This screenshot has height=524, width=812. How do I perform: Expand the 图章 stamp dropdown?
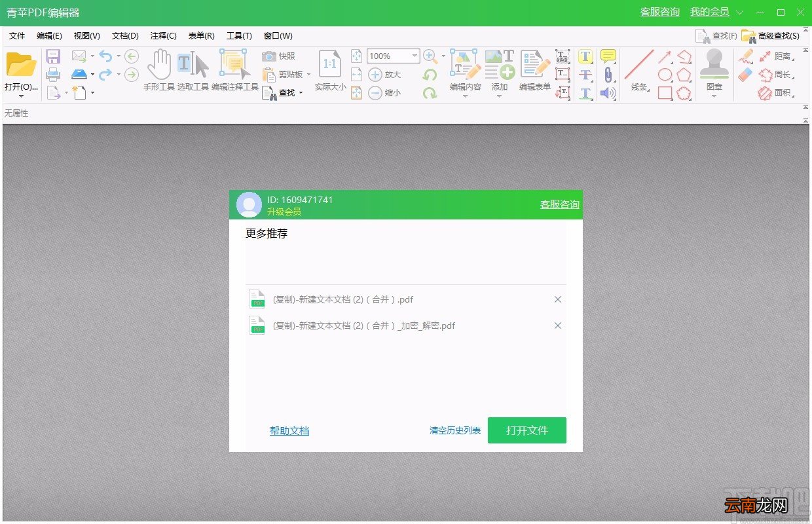click(x=714, y=96)
